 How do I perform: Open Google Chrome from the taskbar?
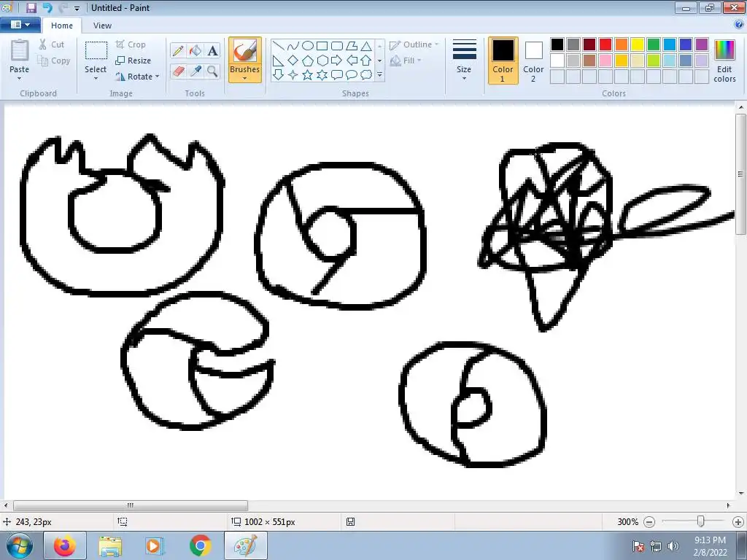click(200, 545)
